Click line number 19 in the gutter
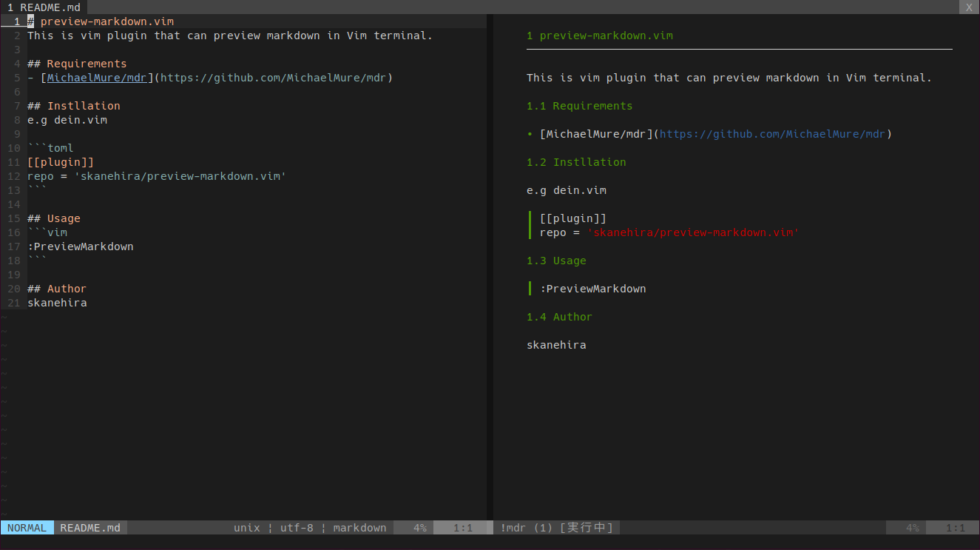The image size is (980, 550). (14, 275)
